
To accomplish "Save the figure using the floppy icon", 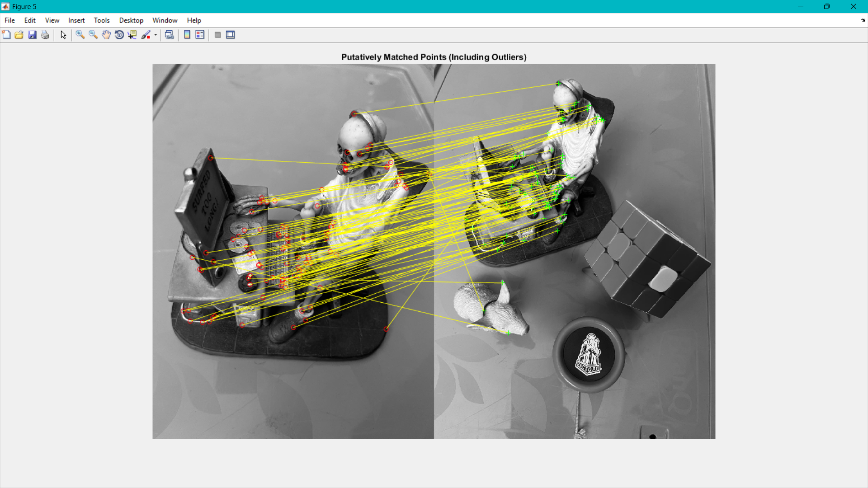I will [x=32, y=35].
